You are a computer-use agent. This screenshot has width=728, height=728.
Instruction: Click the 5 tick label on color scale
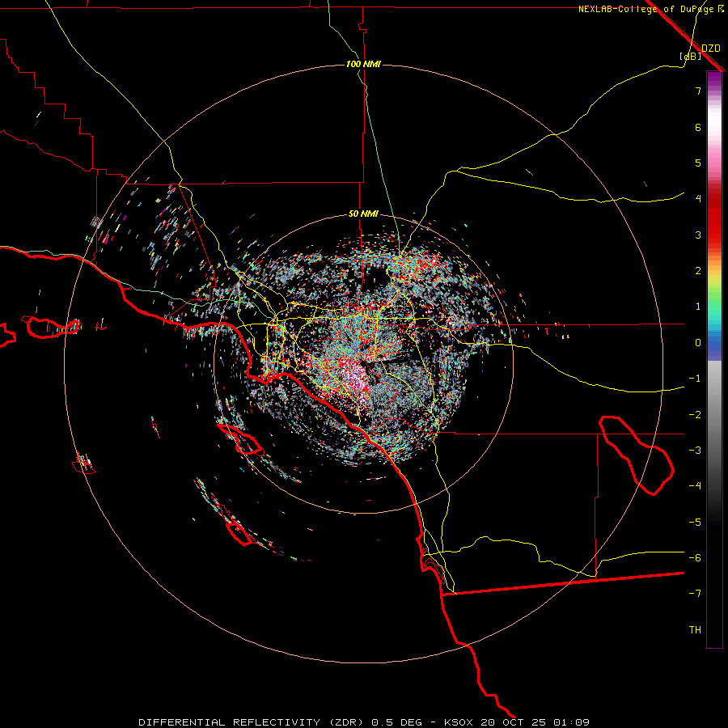698,163
